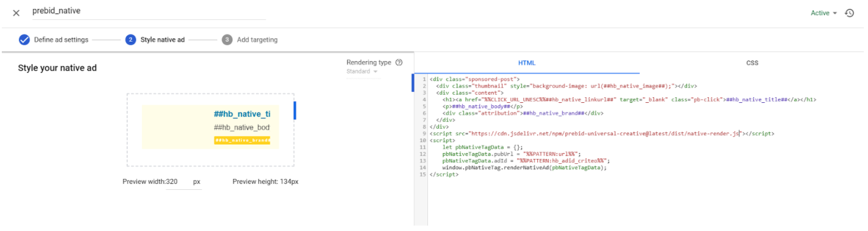This screenshot has height=231, width=868.
Task: Click code line 14 renderNativeAd call
Action: (x=524, y=168)
